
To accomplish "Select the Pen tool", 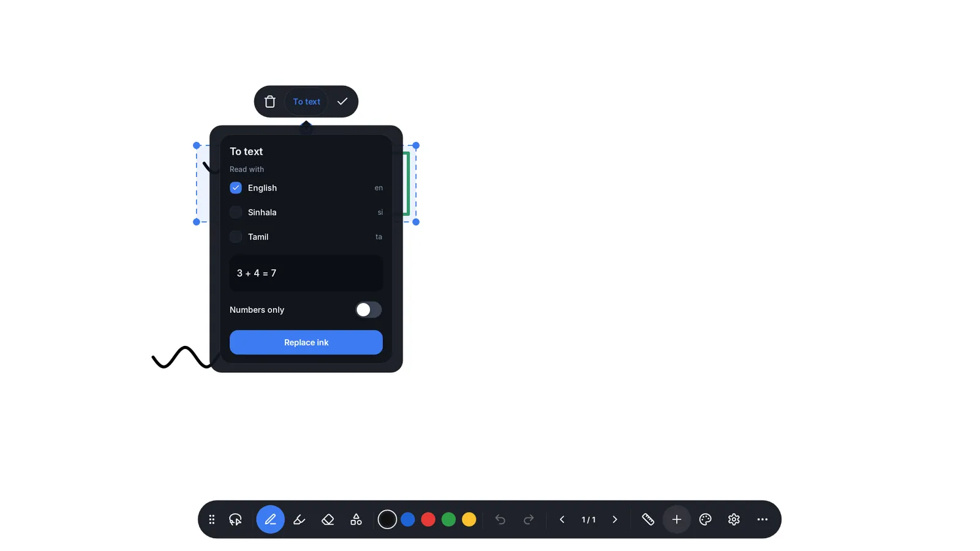I will pyautogui.click(x=270, y=520).
